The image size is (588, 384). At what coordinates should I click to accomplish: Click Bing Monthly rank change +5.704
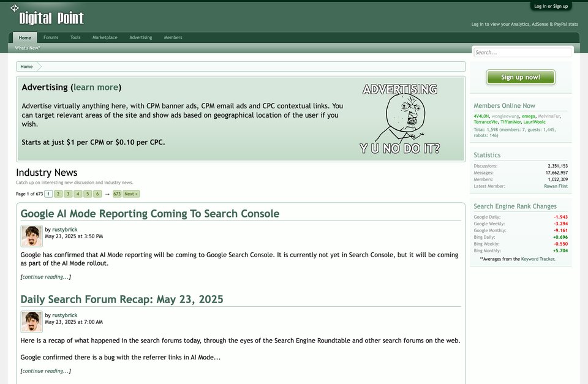[x=560, y=251]
